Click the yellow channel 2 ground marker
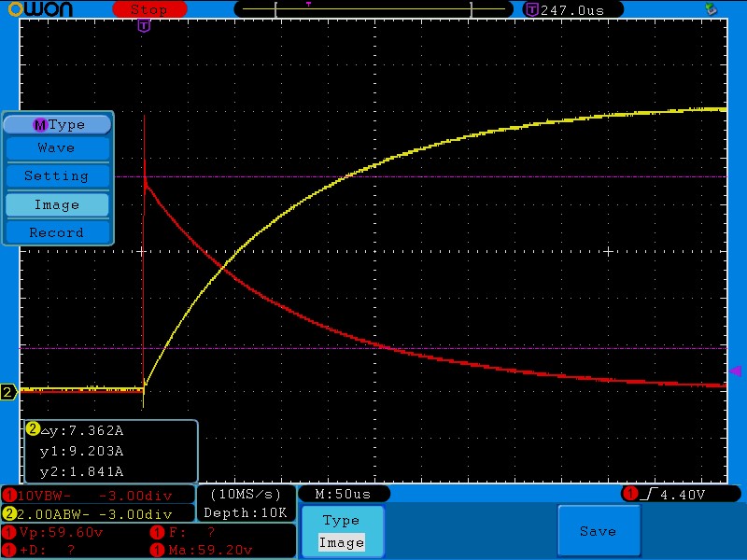Viewport: 747px width, 560px height. (8, 392)
